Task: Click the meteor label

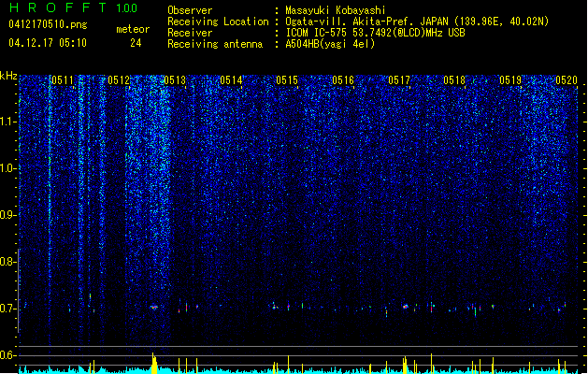Action: coord(133,29)
